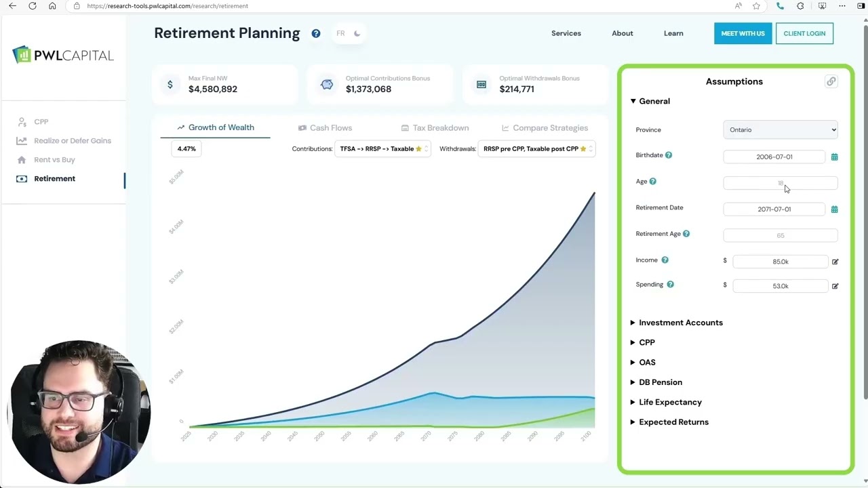This screenshot has width=868, height=488.
Task: Expand the Expected Returns section
Action: [669, 422]
